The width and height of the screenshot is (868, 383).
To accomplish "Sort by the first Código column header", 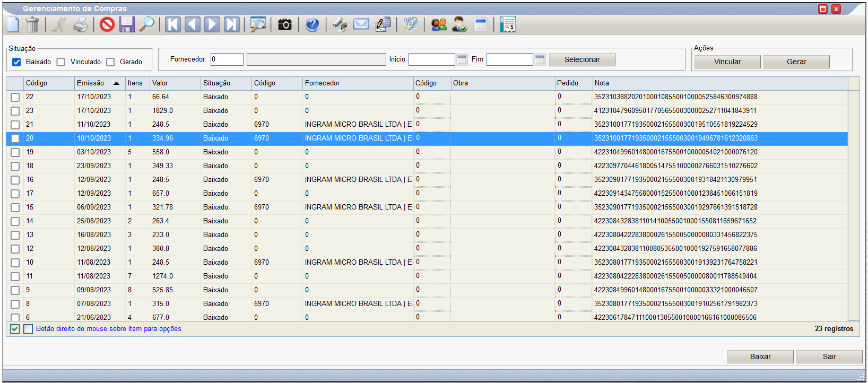I will 49,83.
